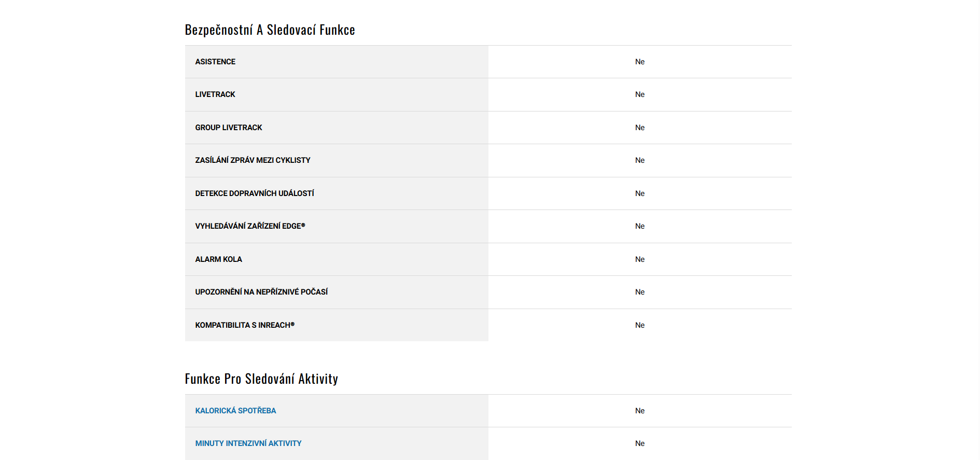Click the Ne value for Kalorická spotřeba
The image size is (980, 460).
[640, 411]
